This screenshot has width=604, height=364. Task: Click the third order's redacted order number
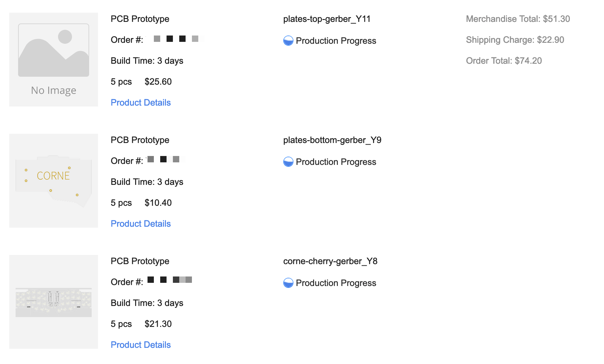click(170, 280)
